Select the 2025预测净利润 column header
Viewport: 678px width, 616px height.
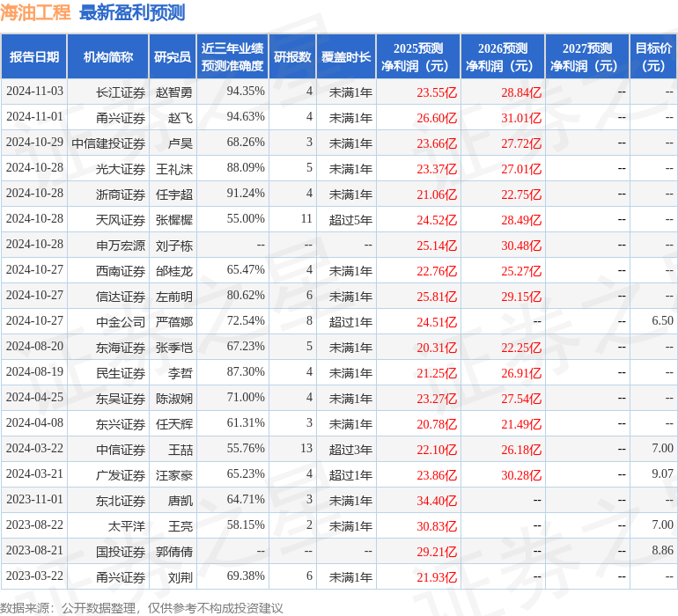click(x=418, y=56)
